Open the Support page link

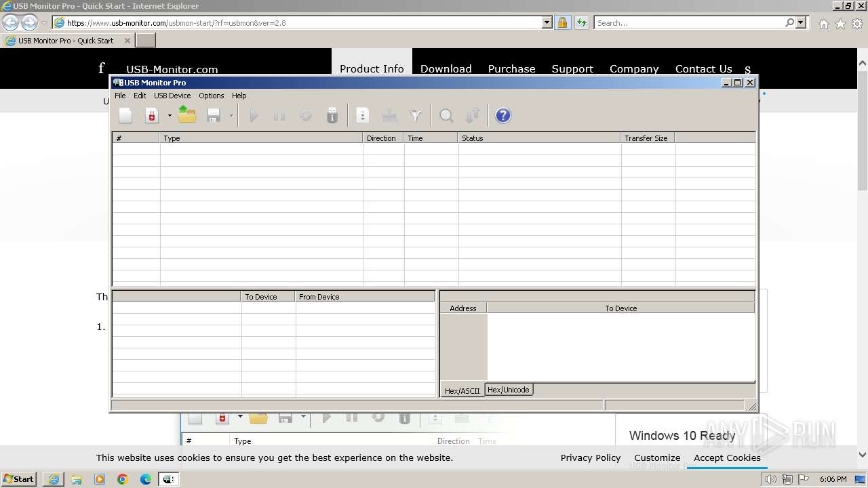click(x=572, y=68)
